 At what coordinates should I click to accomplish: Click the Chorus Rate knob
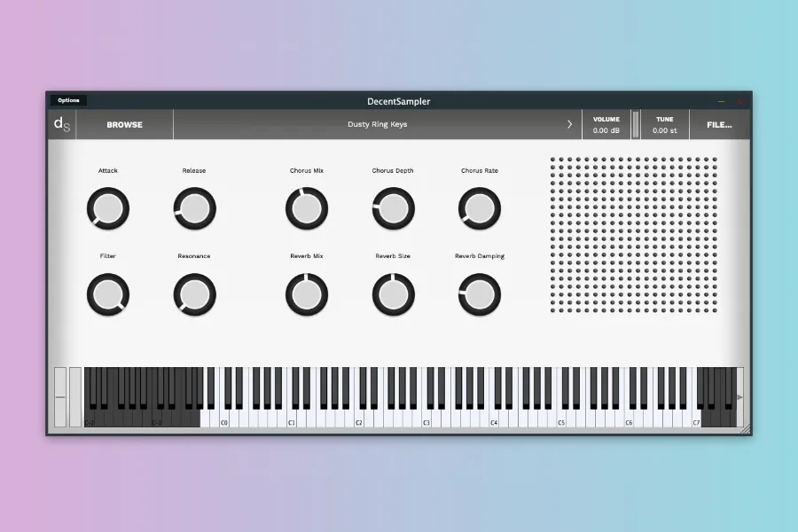pyautogui.click(x=479, y=209)
